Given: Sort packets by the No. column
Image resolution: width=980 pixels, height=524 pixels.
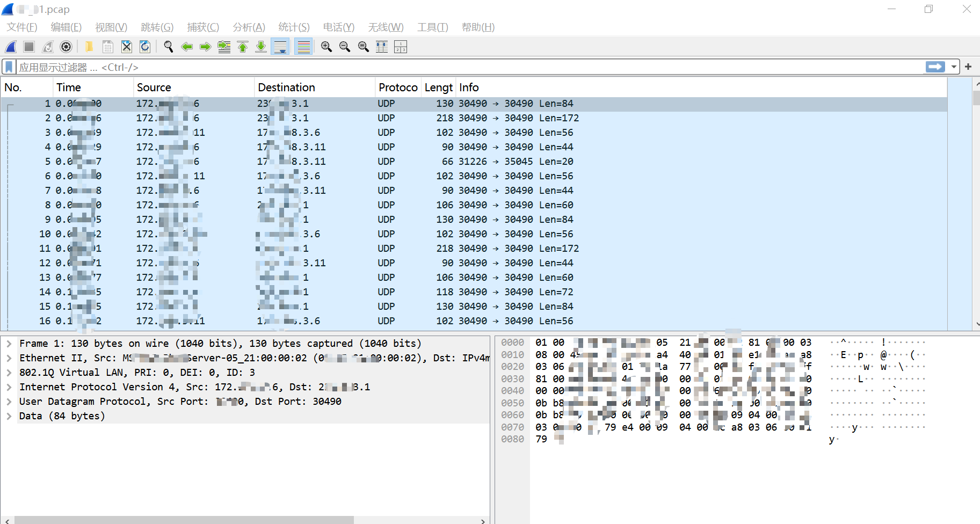Looking at the screenshot, I should (27, 88).
